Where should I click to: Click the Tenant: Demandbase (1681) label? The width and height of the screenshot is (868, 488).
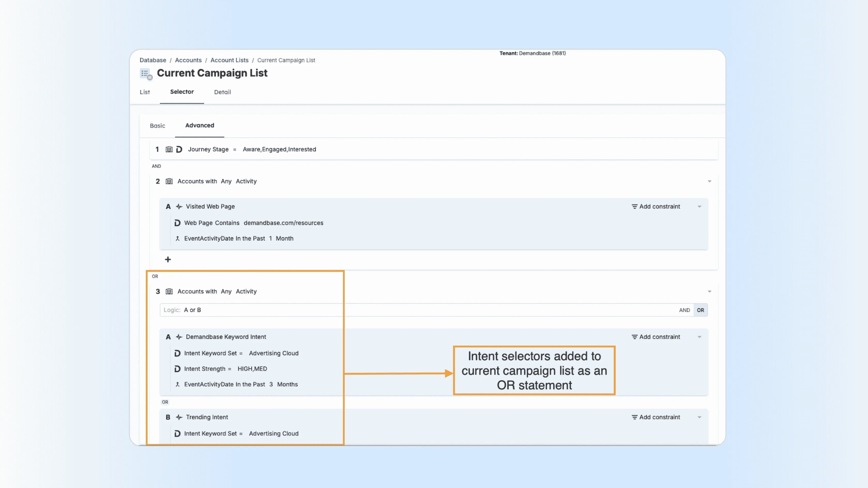click(533, 53)
